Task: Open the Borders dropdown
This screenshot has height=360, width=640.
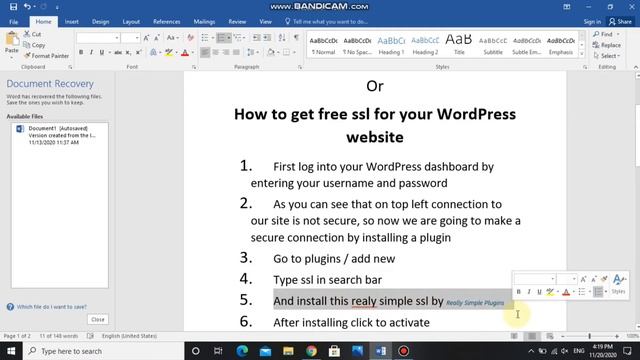Action: pos(294,52)
